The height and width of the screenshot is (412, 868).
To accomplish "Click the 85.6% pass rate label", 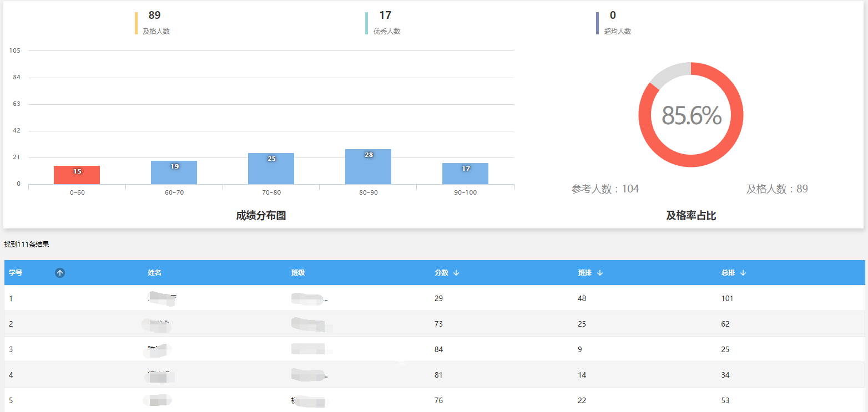I will [x=691, y=115].
